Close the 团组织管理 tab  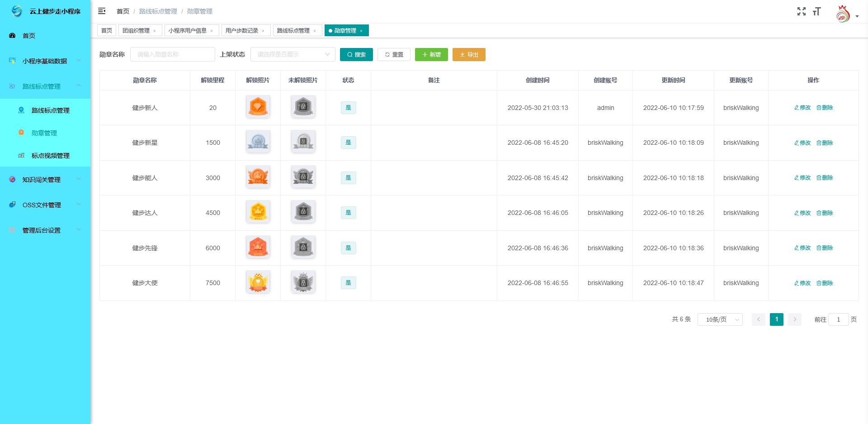[x=155, y=31]
